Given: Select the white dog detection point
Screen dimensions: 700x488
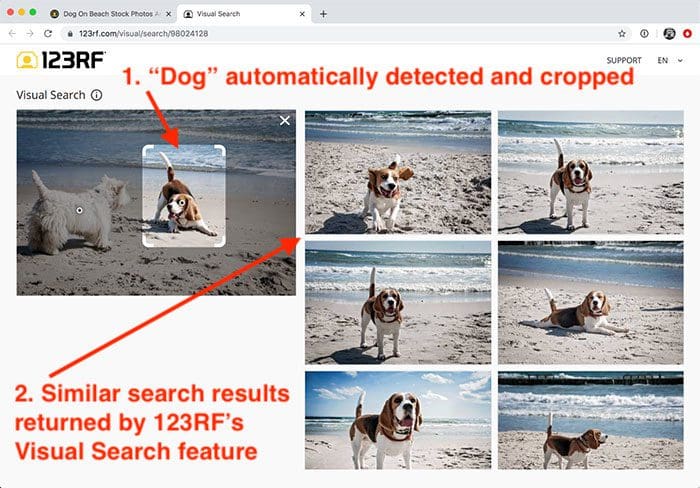Looking at the screenshot, I should 79,210.
